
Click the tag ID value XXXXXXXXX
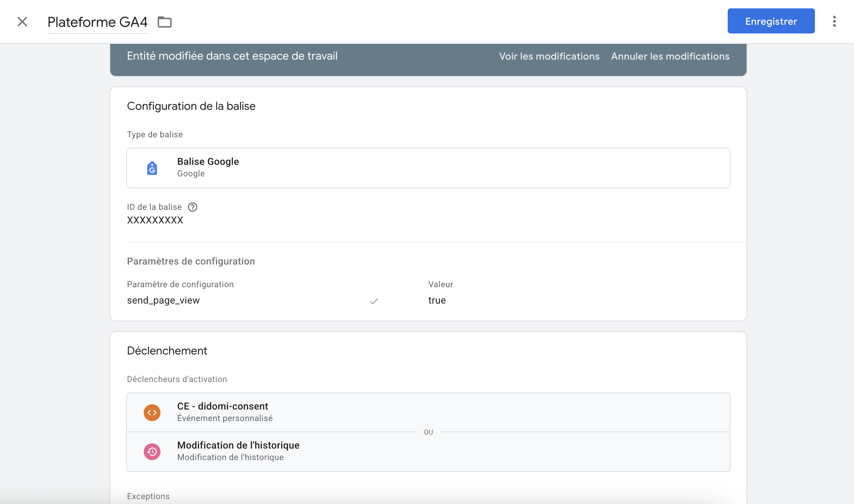(155, 220)
